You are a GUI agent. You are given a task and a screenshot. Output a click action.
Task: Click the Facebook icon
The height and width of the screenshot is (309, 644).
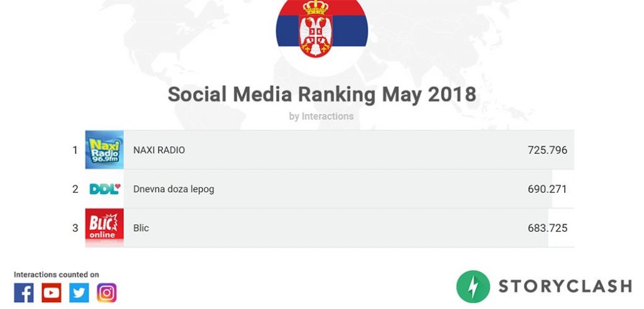click(24, 293)
